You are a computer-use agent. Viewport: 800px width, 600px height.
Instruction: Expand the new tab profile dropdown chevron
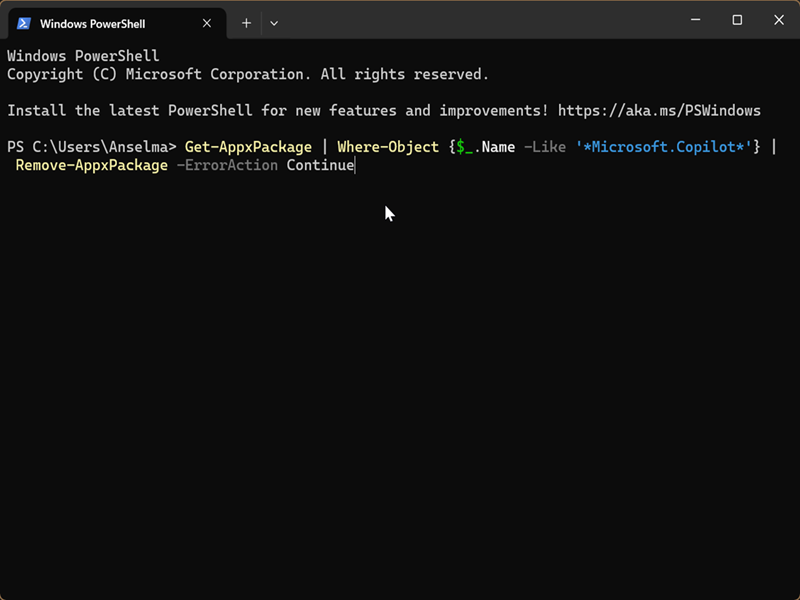tap(274, 22)
